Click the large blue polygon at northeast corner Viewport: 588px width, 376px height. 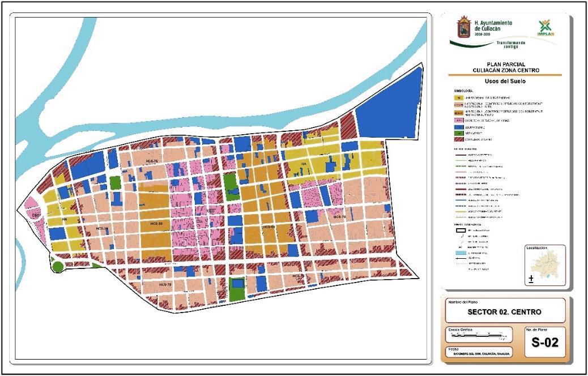[388, 104]
